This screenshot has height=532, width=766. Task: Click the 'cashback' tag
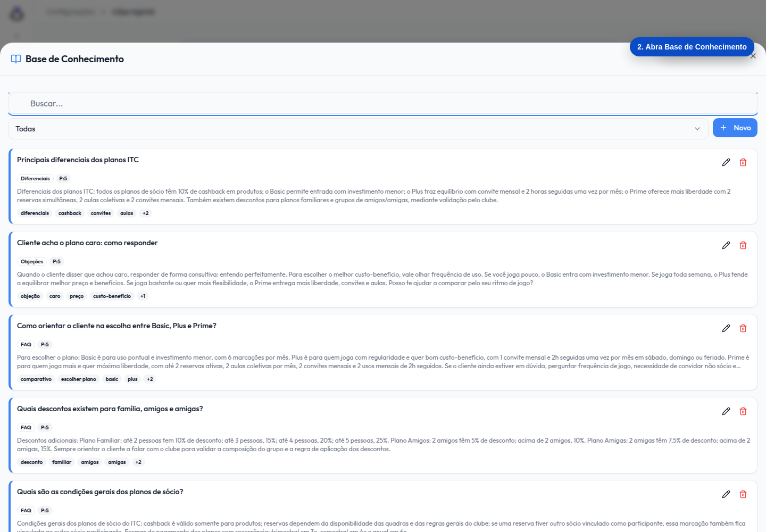pyautogui.click(x=70, y=213)
